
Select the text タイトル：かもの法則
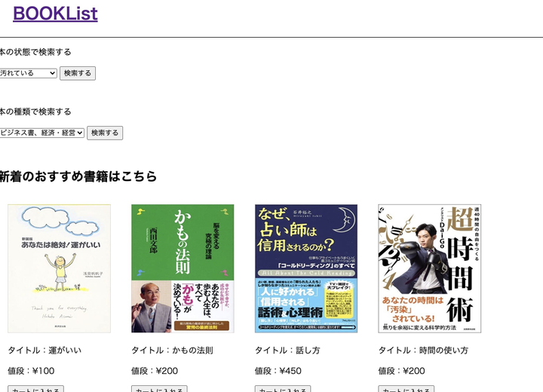click(x=172, y=350)
